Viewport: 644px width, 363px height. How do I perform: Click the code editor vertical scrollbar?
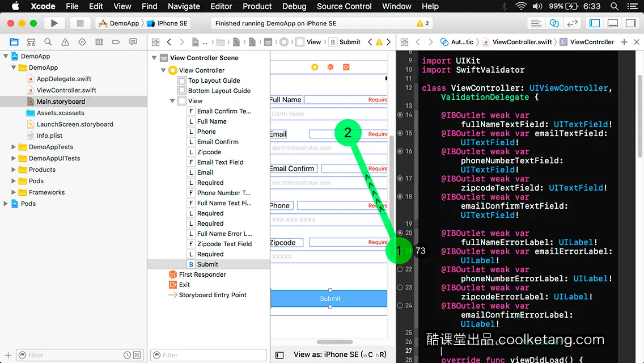(x=640, y=116)
